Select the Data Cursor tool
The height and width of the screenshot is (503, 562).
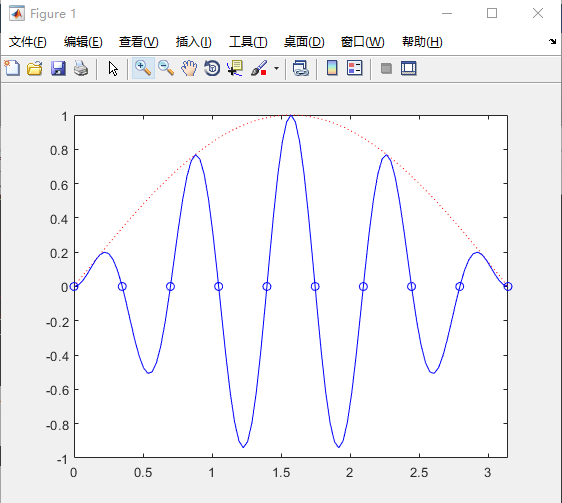click(x=235, y=68)
